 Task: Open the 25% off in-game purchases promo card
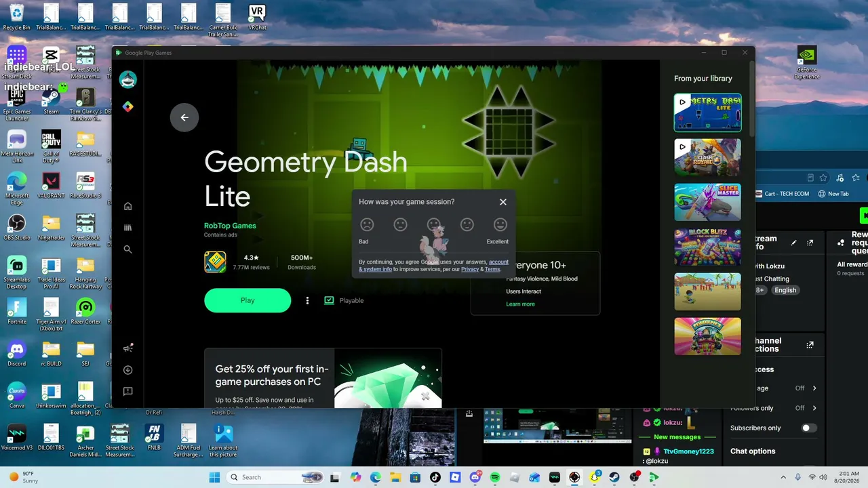pyautogui.click(x=323, y=378)
